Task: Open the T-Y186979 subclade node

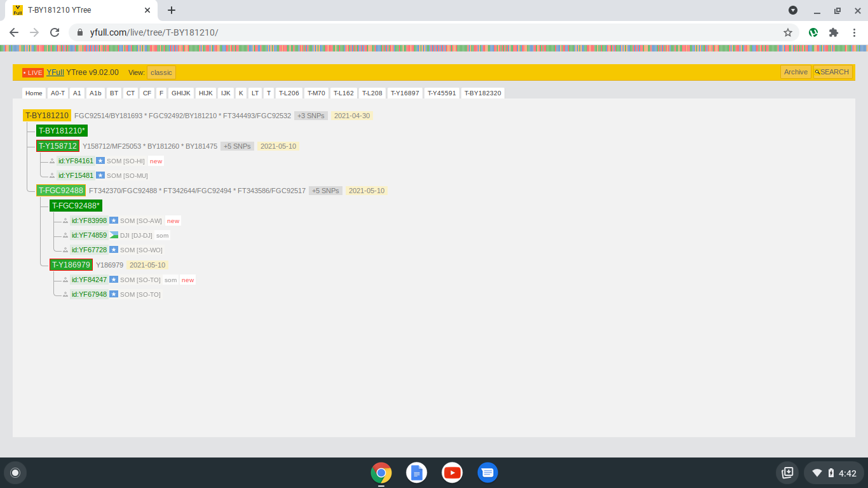Action: (71, 264)
